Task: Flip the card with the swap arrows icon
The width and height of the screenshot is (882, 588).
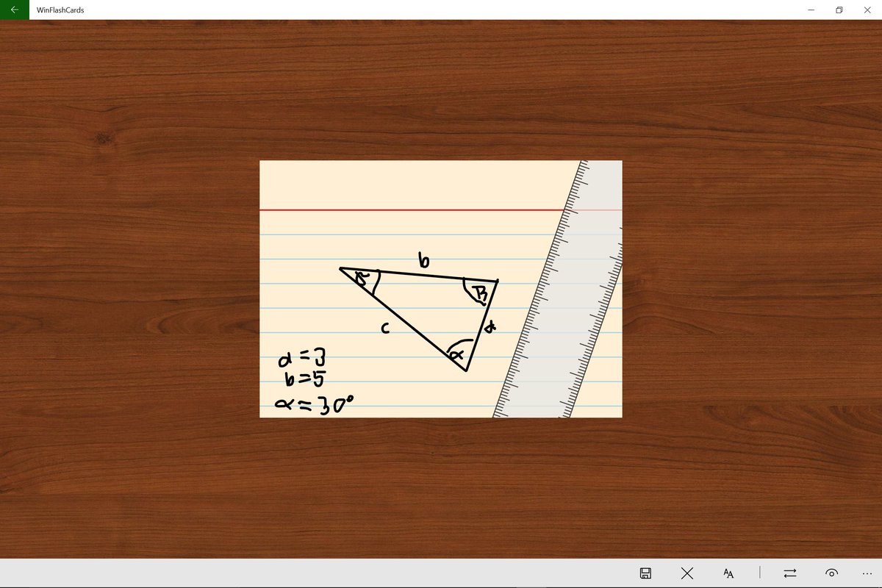Action: [790, 573]
